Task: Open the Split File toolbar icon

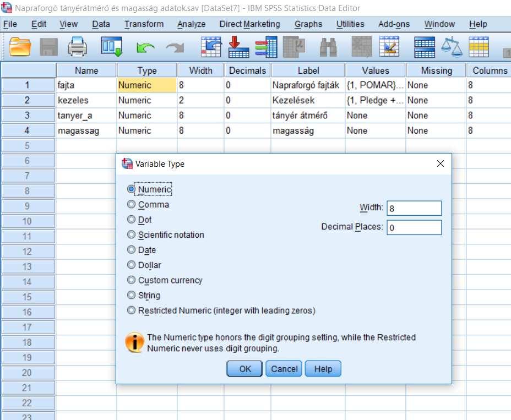Action: [x=425, y=47]
